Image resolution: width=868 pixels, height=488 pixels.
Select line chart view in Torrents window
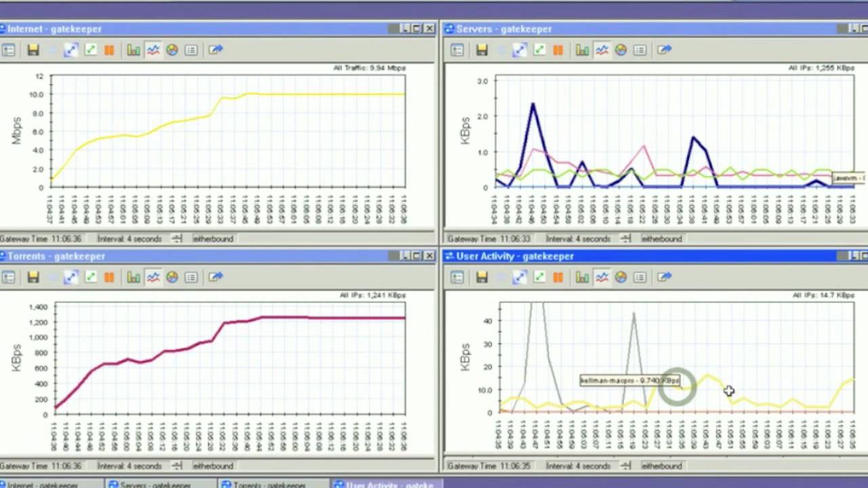click(153, 277)
